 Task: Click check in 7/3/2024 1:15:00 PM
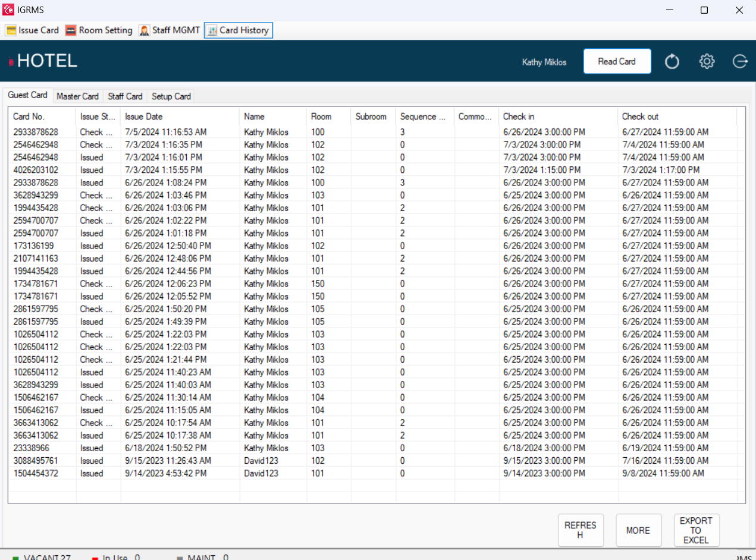(x=542, y=170)
